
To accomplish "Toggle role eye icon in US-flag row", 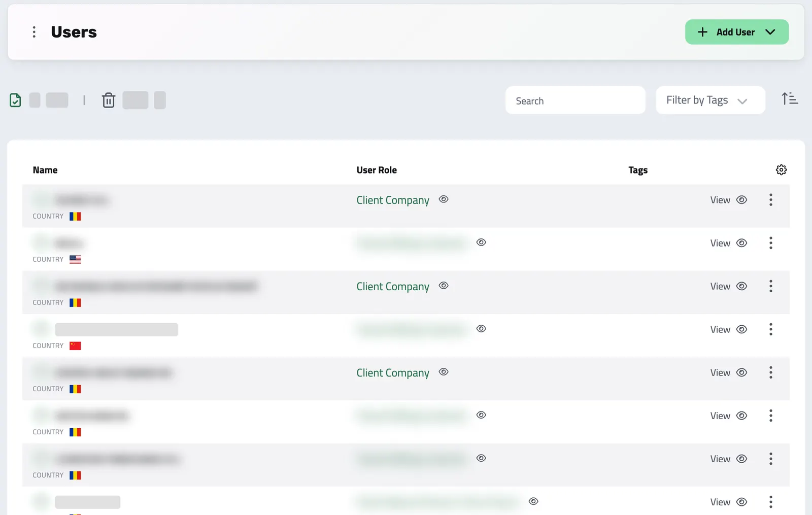I will (x=481, y=243).
